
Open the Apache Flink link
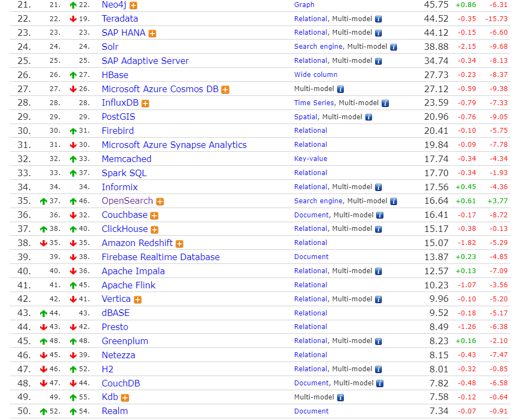point(129,286)
